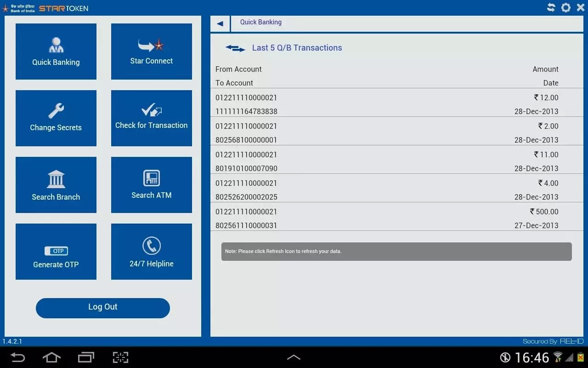Image resolution: width=588 pixels, height=368 pixels.
Task: Open settings via the header gear icon
Action: (x=566, y=7)
